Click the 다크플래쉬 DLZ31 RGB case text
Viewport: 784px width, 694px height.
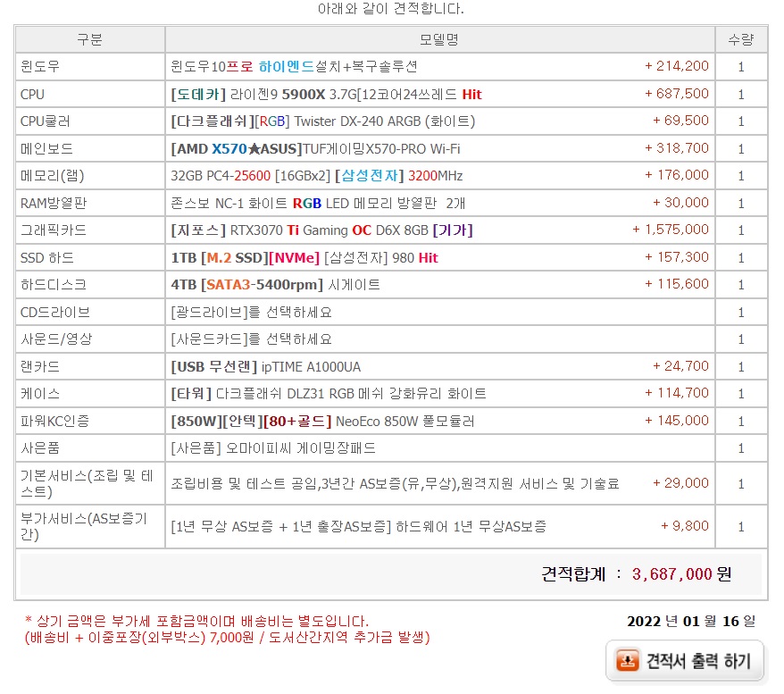(x=329, y=394)
